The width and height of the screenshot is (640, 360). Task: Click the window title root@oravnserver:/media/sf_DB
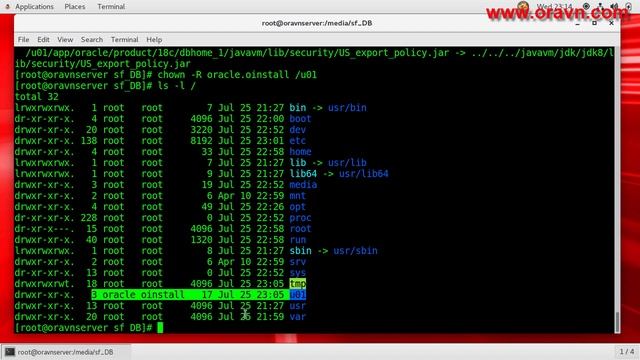(317, 23)
